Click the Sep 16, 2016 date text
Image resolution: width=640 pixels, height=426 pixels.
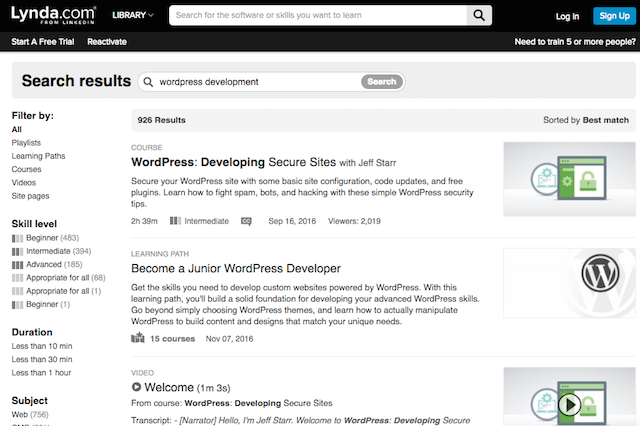292,221
